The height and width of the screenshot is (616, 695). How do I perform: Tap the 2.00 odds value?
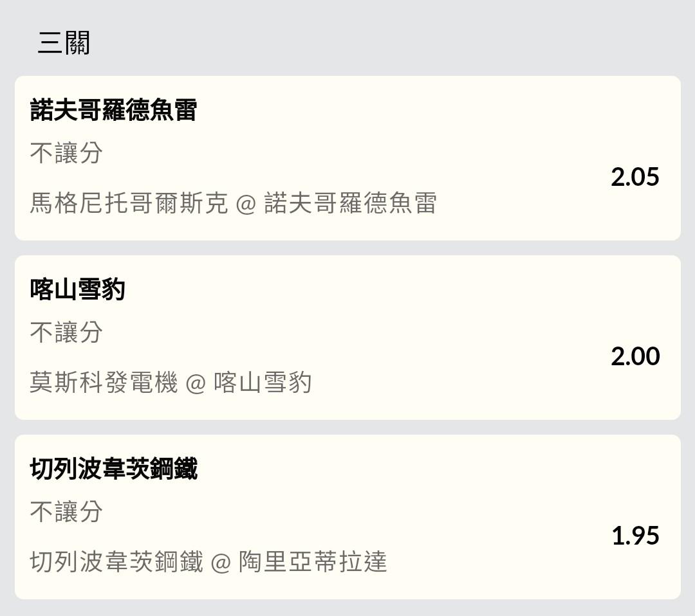tap(635, 356)
